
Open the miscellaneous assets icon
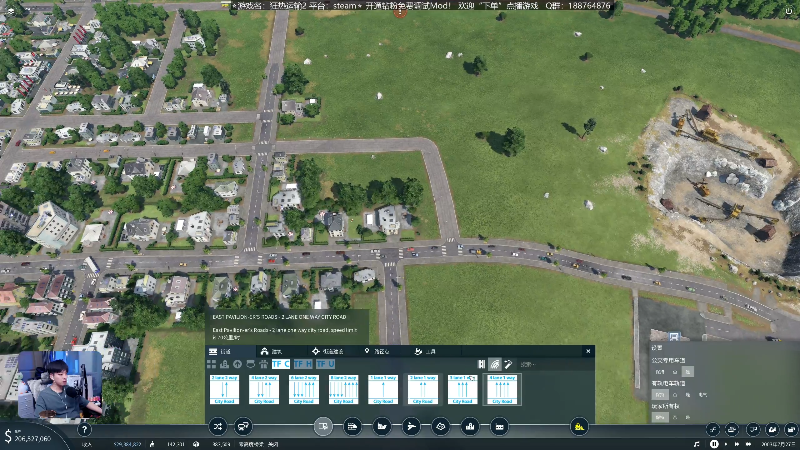tap(499, 427)
